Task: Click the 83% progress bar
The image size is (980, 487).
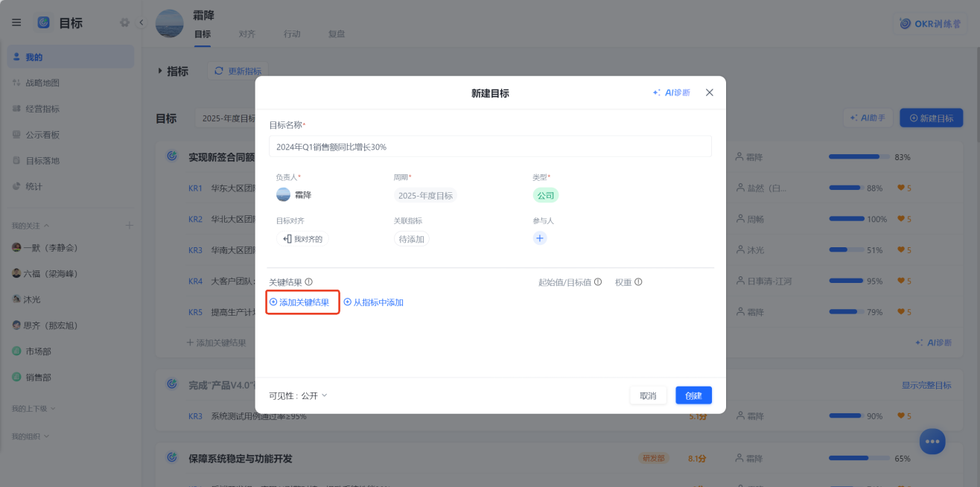Action: coord(859,157)
